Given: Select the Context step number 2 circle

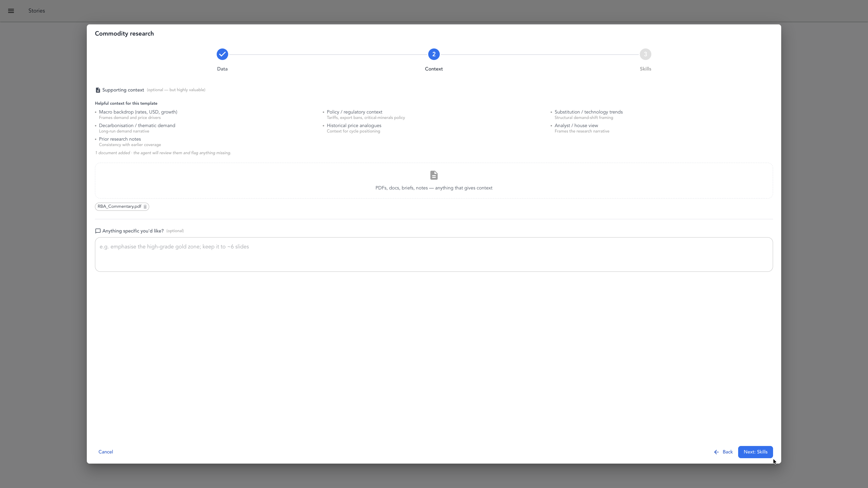Looking at the screenshot, I should [x=434, y=54].
